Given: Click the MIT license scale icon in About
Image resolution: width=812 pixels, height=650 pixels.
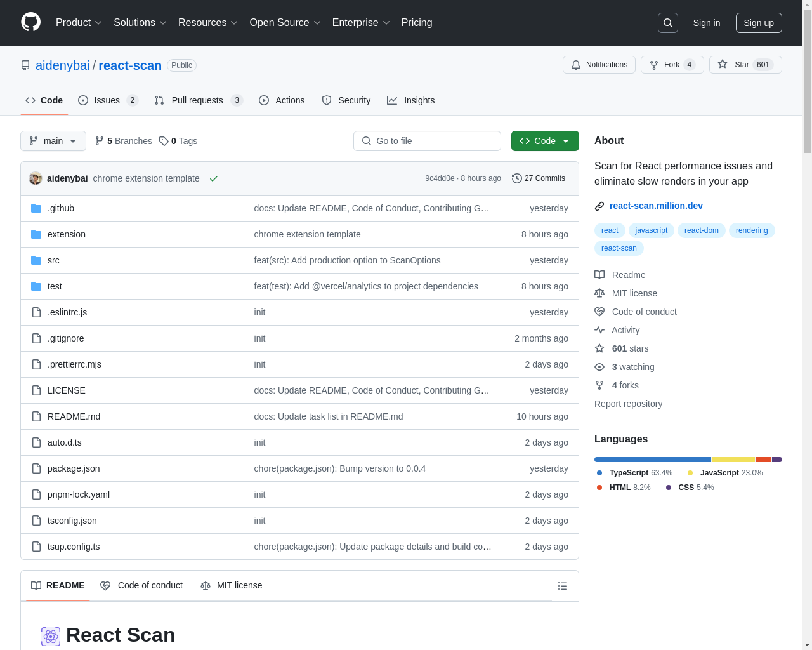Looking at the screenshot, I should (599, 293).
